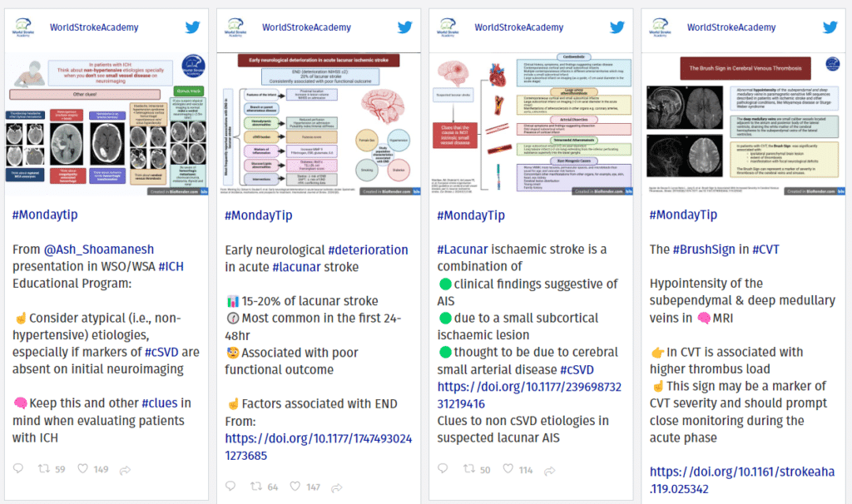The image size is (852, 504).
Task: Open the doi.org/10.1161/strokeaha link
Action: coord(741,480)
